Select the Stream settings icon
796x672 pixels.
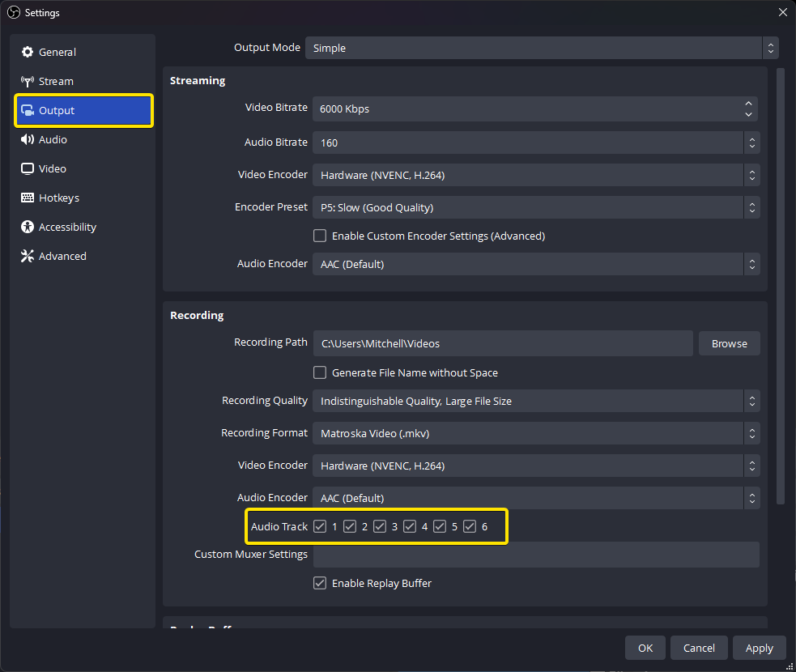pyautogui.click(x=55, y=81)
